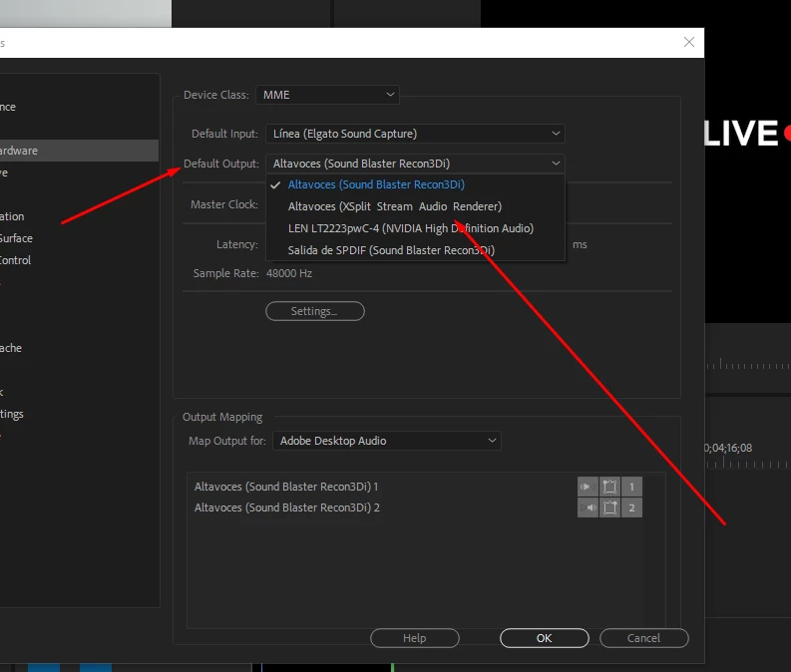Click the Latency label
This screenshot has height=672, width=791.
237,244
